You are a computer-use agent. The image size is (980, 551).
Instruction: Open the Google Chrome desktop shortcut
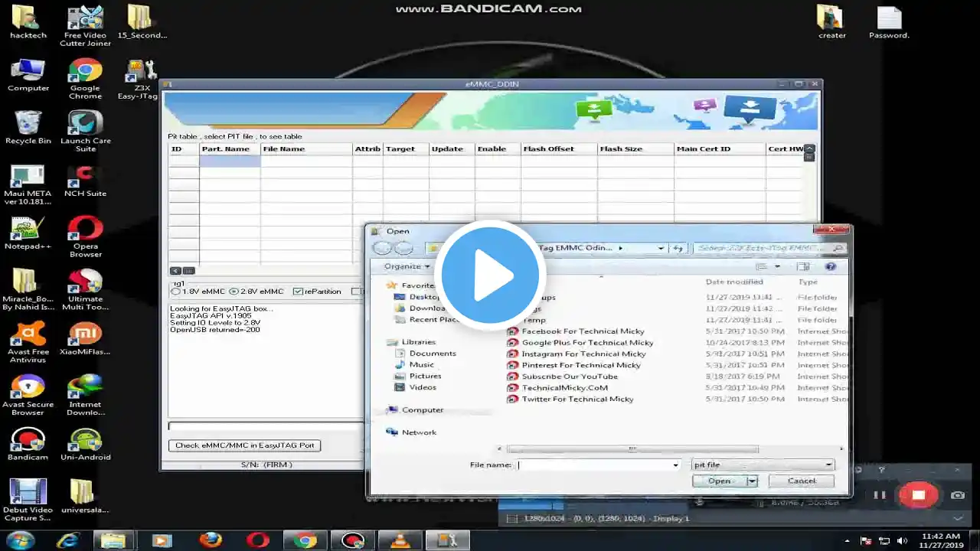[x=85, y=80]
